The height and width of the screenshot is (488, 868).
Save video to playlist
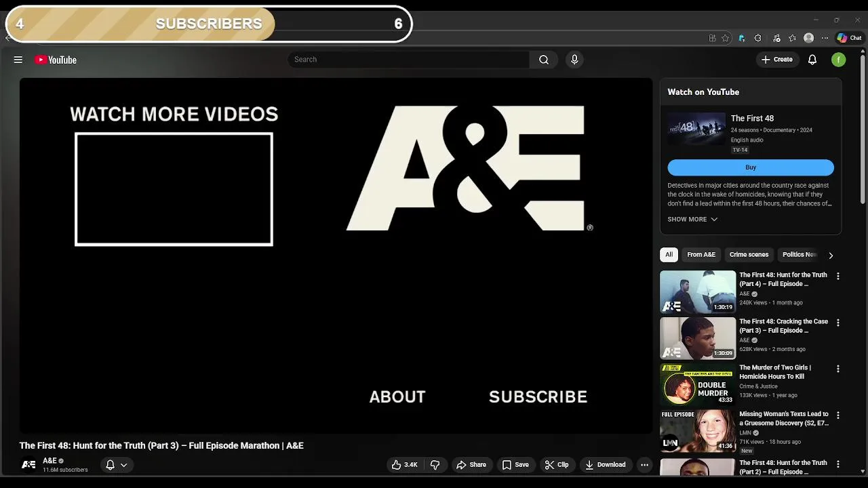pyautogui.click(x=515, y=464)
